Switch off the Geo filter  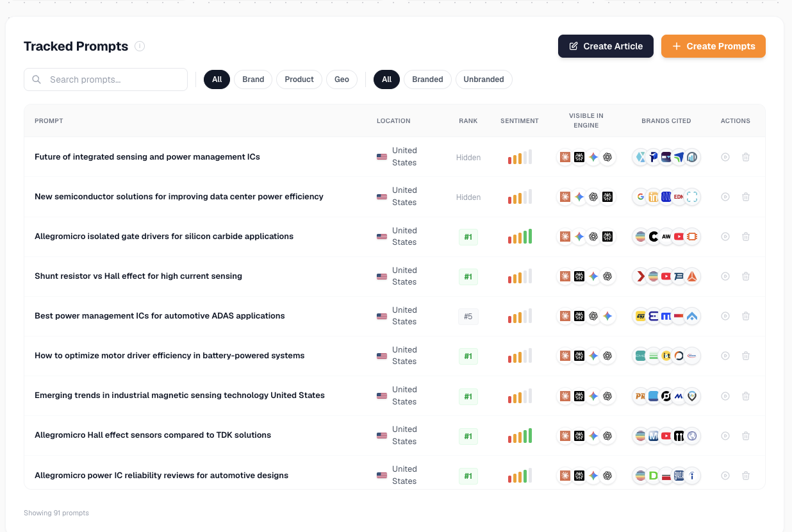[342, 79]
